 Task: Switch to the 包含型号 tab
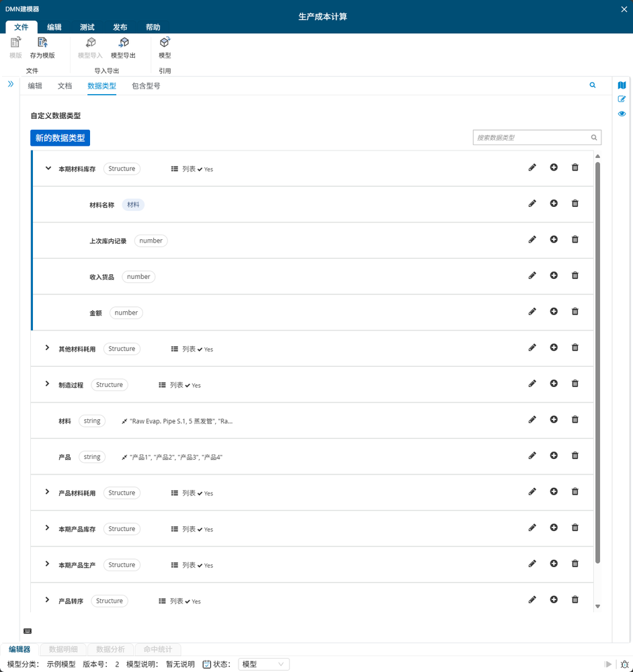point(146,86)
